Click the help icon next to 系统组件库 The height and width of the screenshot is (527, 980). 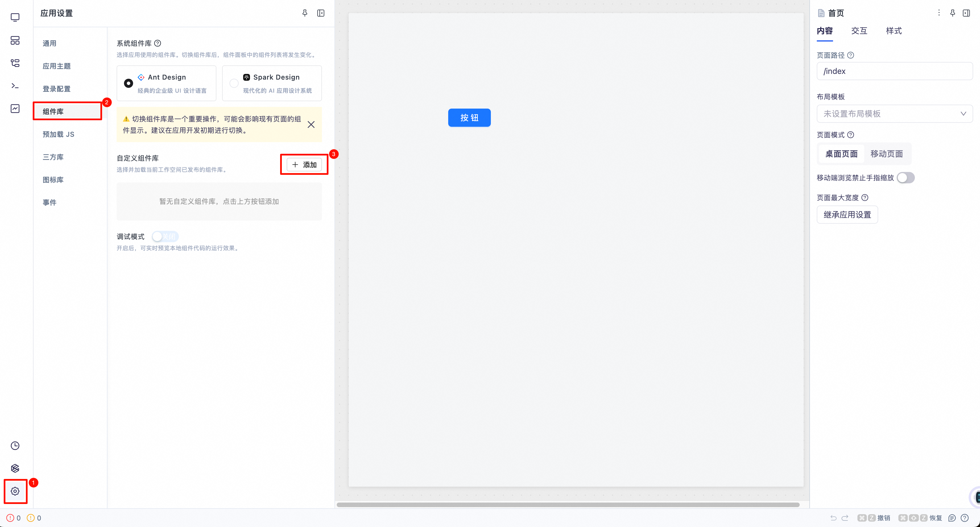[158, 43]
